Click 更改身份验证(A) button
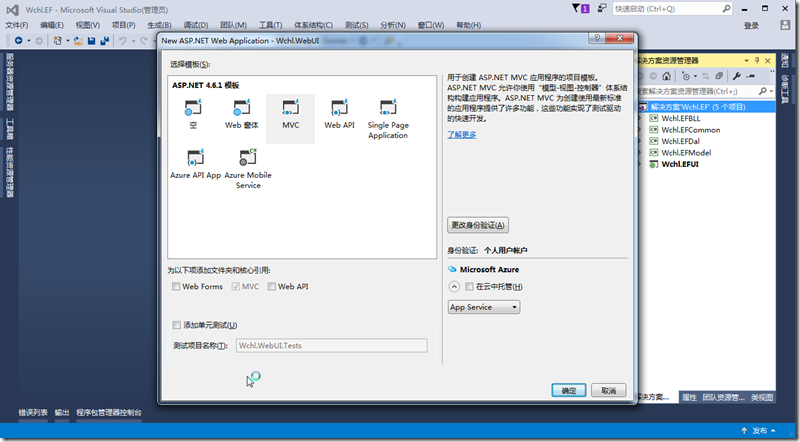The width and height of the screenshot is (800, 442). coord(478,225)
